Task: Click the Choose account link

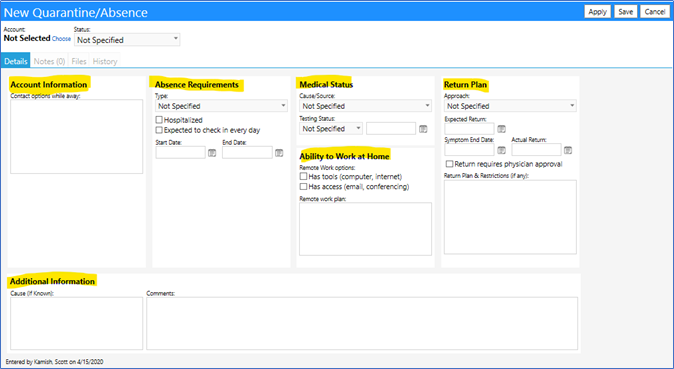Action: (x=61, y=39)
